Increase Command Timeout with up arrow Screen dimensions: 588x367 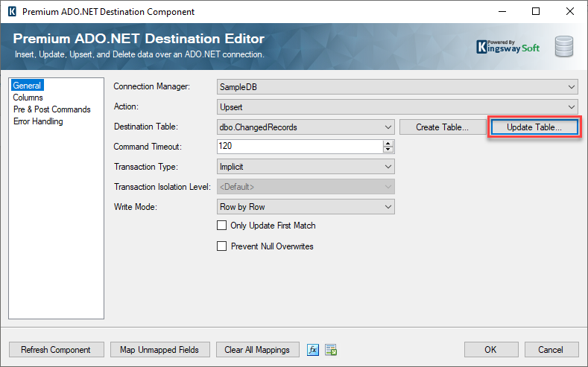tap(388, 144)
